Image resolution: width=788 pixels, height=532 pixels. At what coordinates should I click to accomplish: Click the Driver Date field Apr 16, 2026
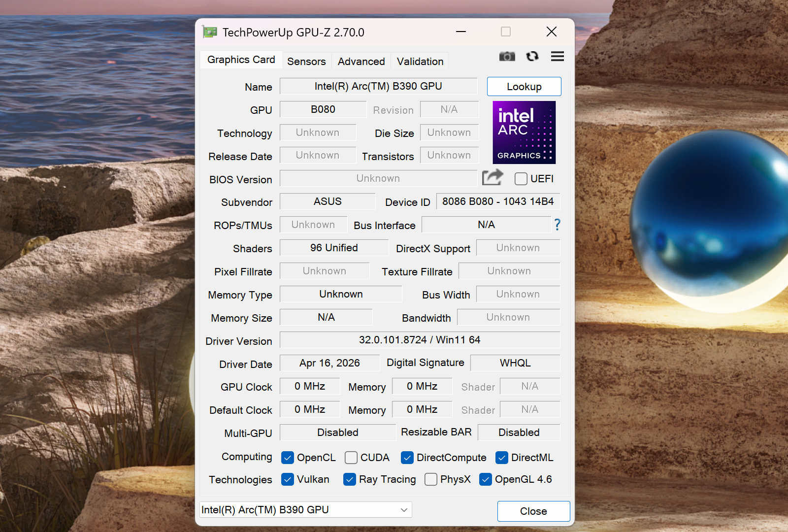tap(329, 363)
